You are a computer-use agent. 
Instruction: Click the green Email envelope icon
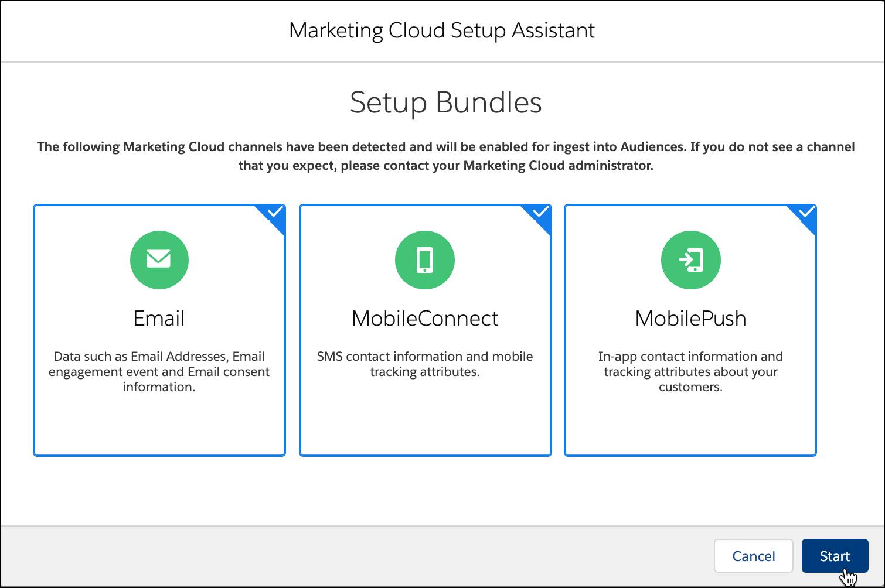159,260
